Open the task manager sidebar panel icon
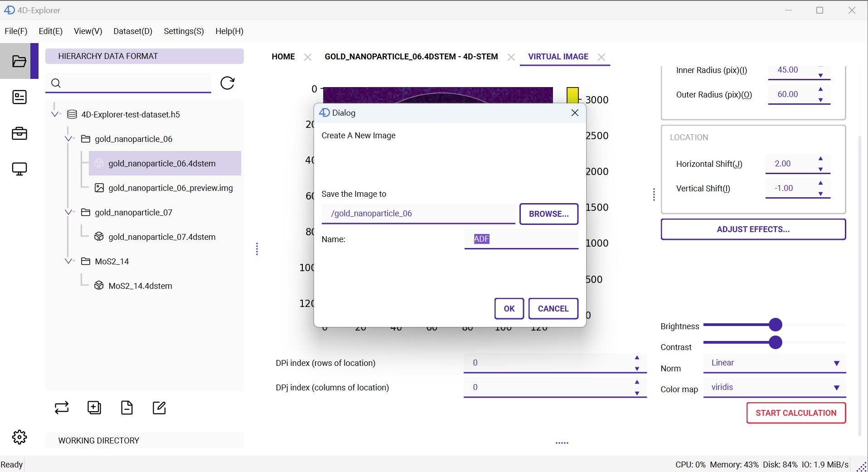Image resolution: width=868 pixels, height=472 pixels. pos(19,97)
